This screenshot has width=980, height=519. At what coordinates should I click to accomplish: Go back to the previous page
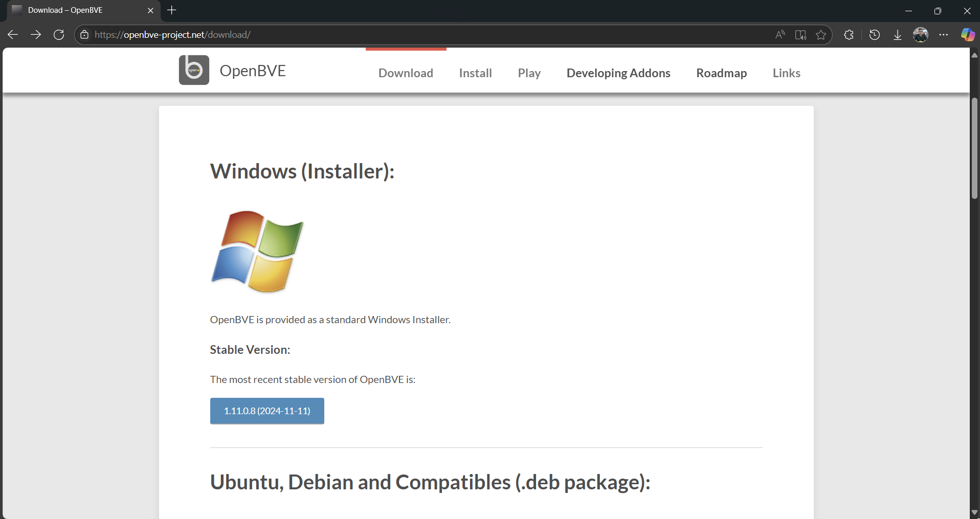pyautogui.click(x=13, y=35)
